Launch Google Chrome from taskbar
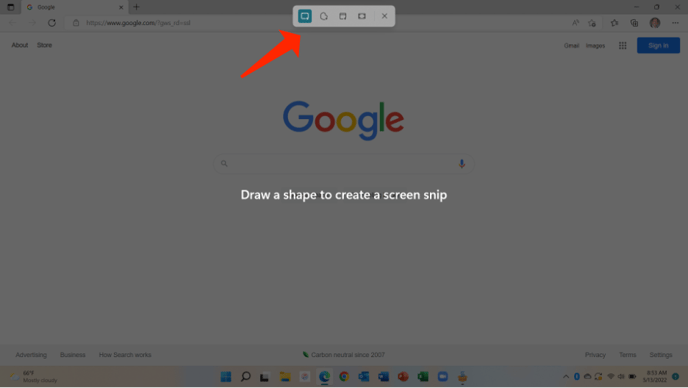The image size is (688, 388). pyautogui.click(x=344, y=377)
